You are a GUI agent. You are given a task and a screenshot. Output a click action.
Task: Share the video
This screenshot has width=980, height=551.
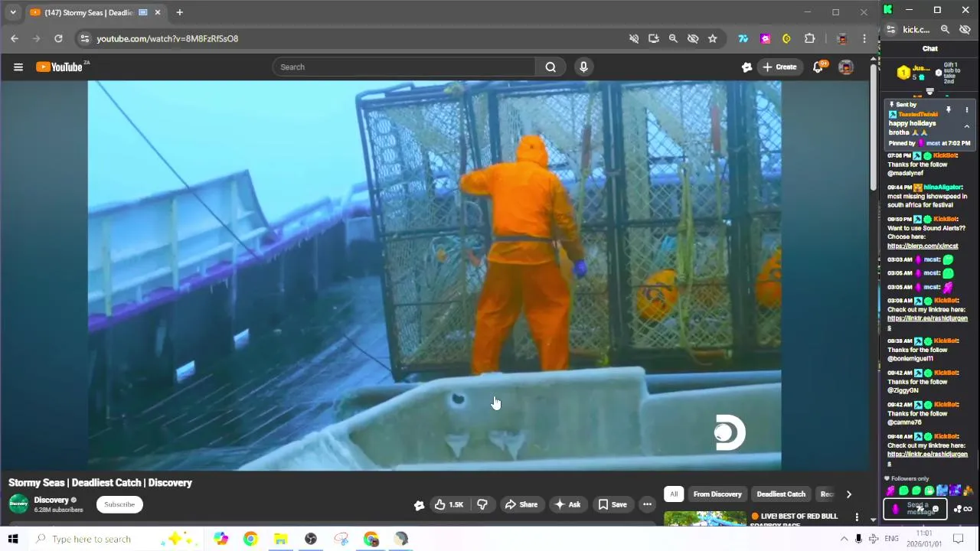click(521, 504)
